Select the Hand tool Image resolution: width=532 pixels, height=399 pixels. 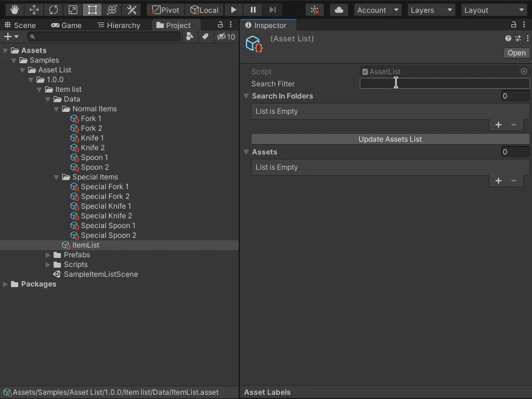pos(14,10)
